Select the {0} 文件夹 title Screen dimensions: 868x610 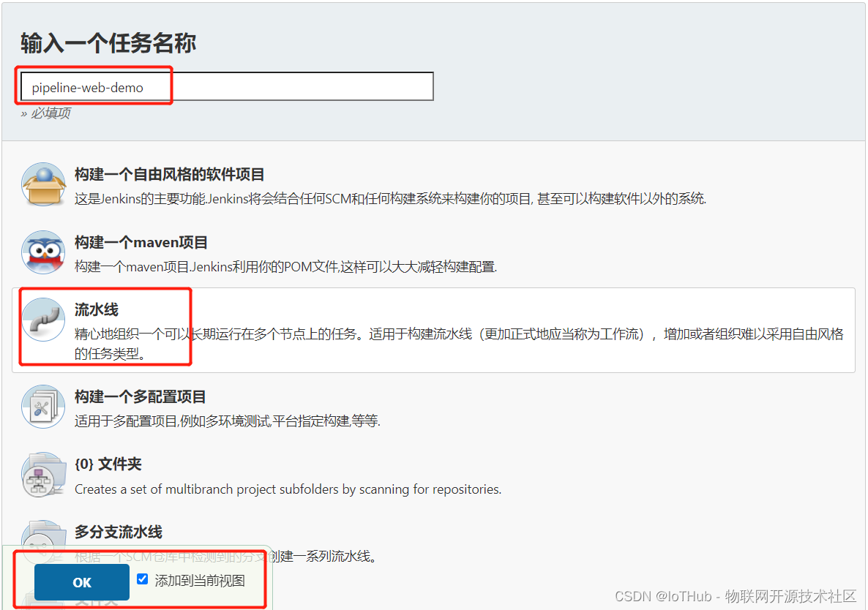click(x=108, y=464)
